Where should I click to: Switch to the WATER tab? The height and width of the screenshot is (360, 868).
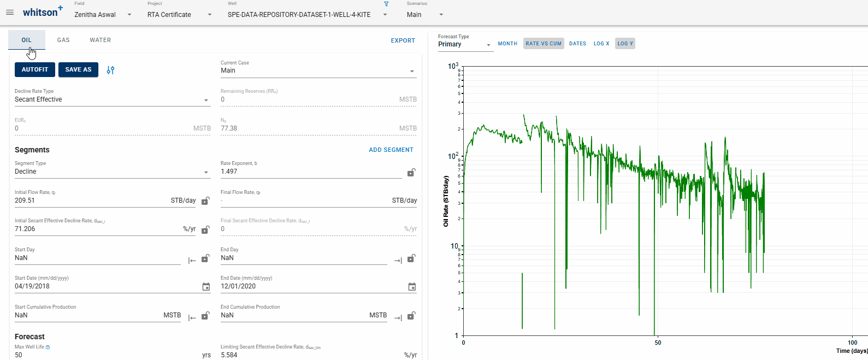[100, 40]
